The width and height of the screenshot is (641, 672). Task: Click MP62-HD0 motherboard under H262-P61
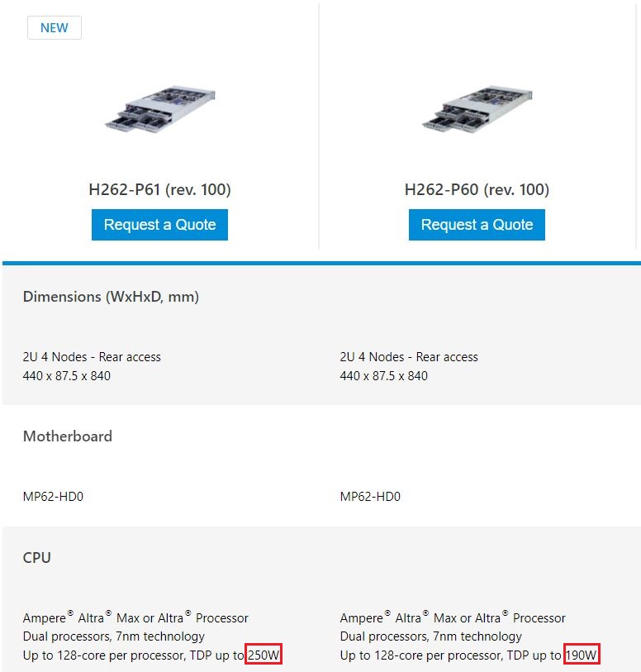pos(53,497)
